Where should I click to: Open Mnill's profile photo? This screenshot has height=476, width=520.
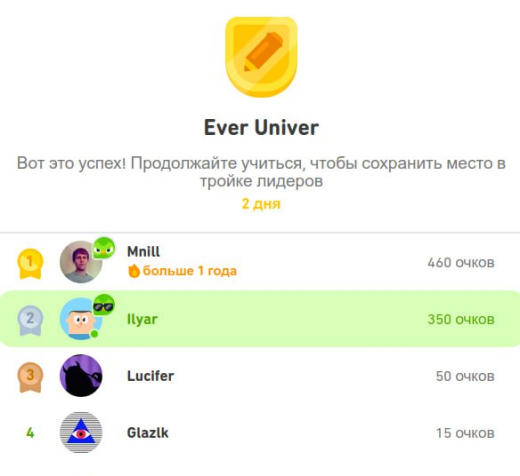pyautogui.click(x=81, y=262)
